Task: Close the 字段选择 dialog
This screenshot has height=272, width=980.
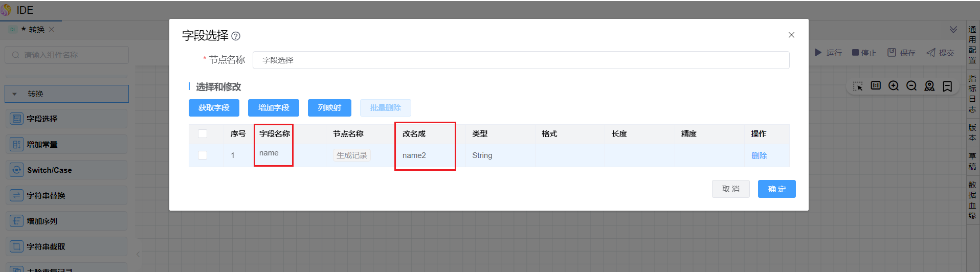Action: tap(791, 35)
